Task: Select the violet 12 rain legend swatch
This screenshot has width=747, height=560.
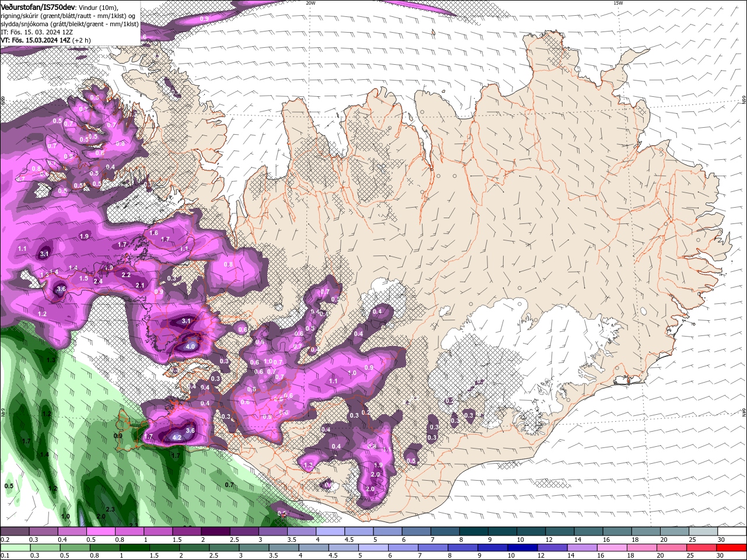Action: (x=552, y=548)
